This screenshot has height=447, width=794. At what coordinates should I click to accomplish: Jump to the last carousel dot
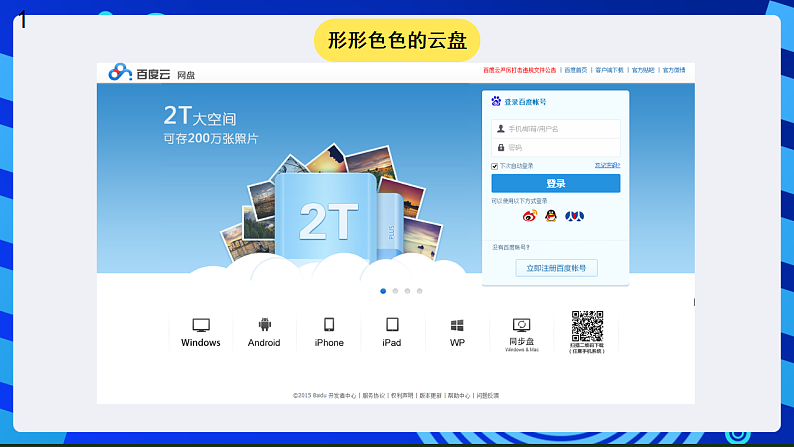(x=420, y=291)
